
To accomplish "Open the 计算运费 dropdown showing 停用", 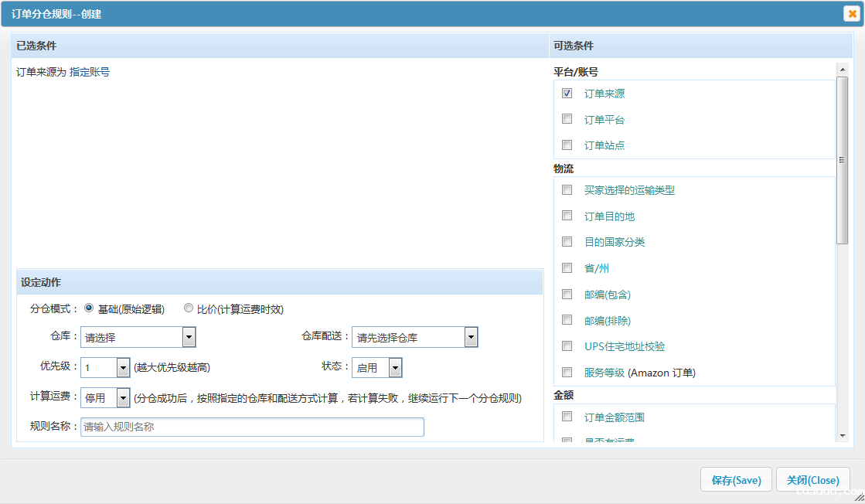I will (x=121, y=397).
